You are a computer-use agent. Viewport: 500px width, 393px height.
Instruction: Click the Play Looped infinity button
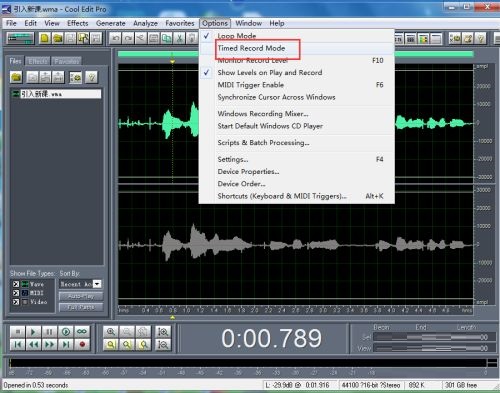click(82, 332)
